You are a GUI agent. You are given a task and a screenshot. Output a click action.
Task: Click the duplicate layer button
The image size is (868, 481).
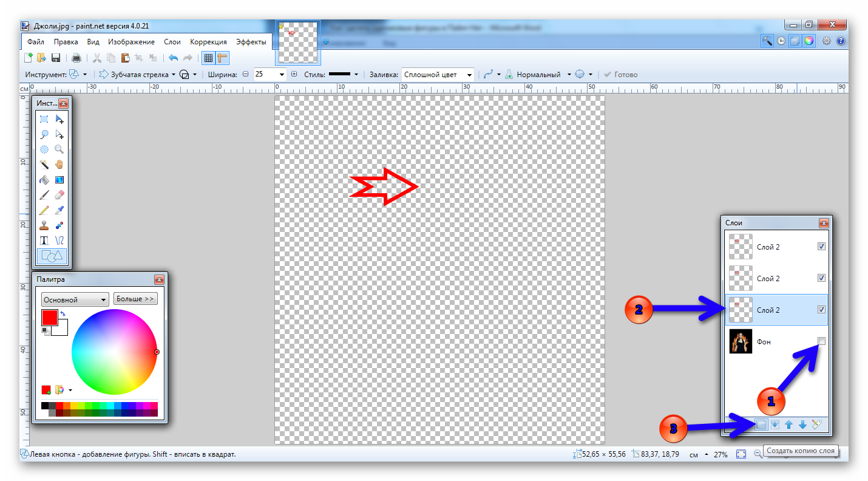(761, 425)
